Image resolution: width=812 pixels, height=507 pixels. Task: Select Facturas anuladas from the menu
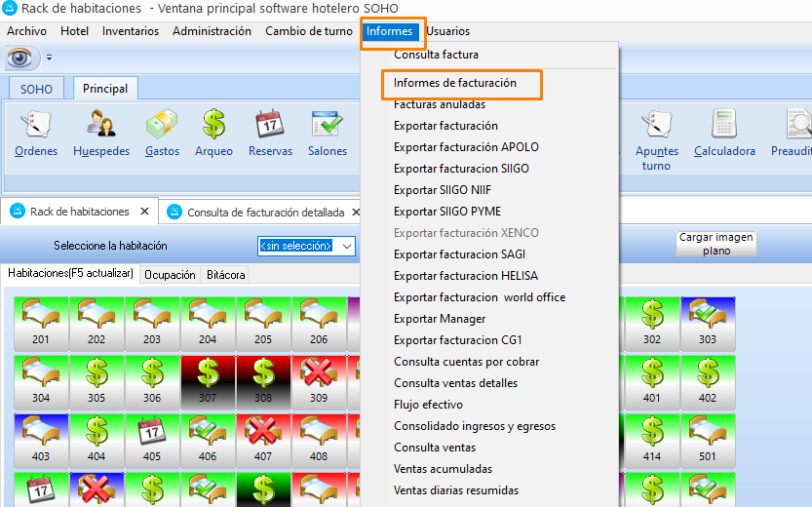click(x=440, y=104)
